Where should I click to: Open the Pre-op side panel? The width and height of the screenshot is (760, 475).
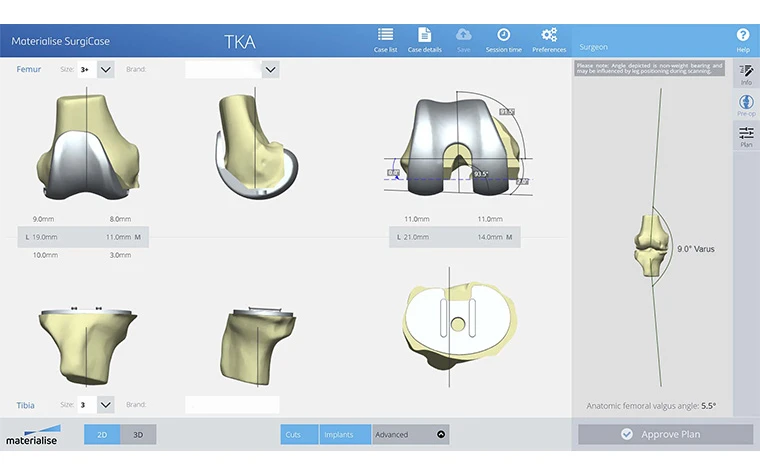point(746,106)
